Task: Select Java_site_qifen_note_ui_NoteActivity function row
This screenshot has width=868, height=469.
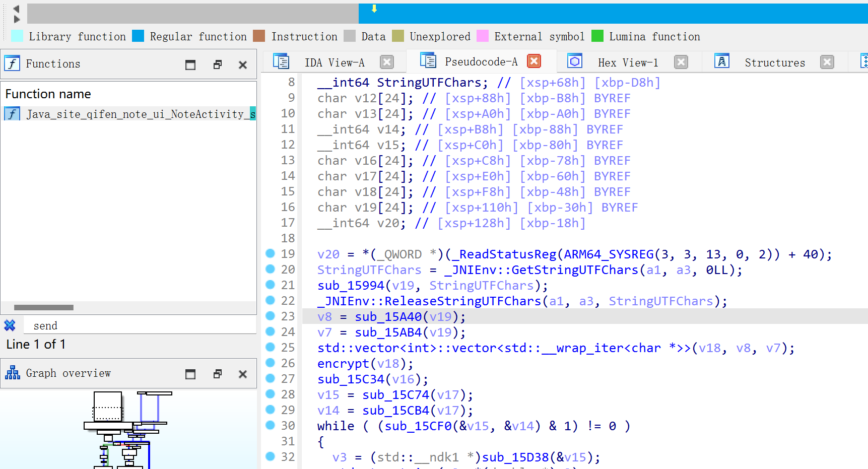Action: (129, 114)
